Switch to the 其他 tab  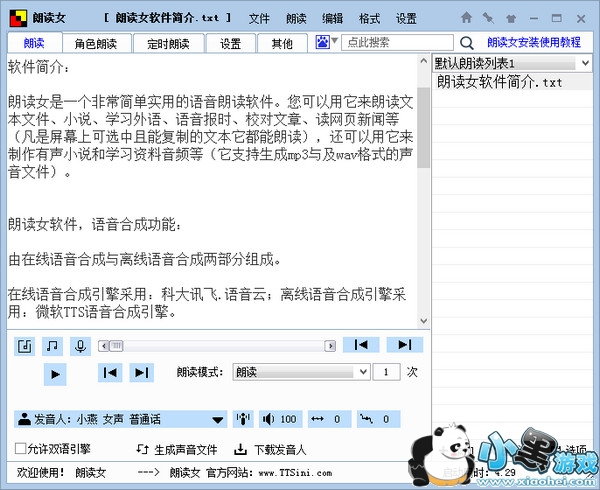282,44
